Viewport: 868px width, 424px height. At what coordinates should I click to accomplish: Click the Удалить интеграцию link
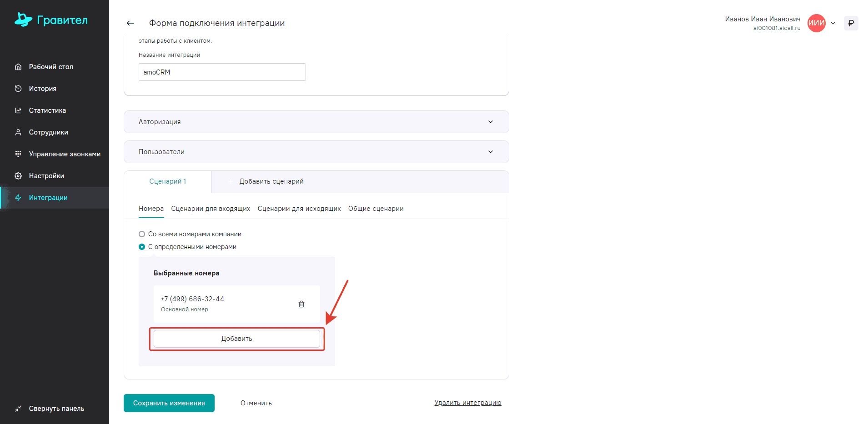tap(467, 403)
